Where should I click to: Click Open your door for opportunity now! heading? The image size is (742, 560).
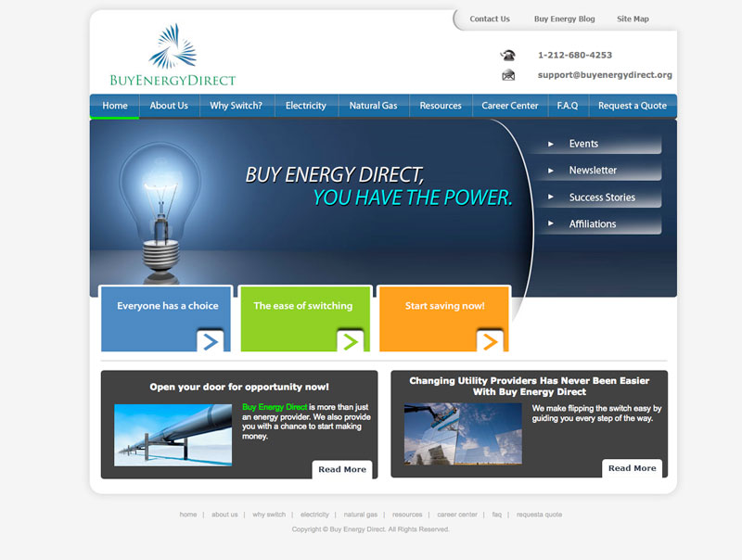(239, 387)
